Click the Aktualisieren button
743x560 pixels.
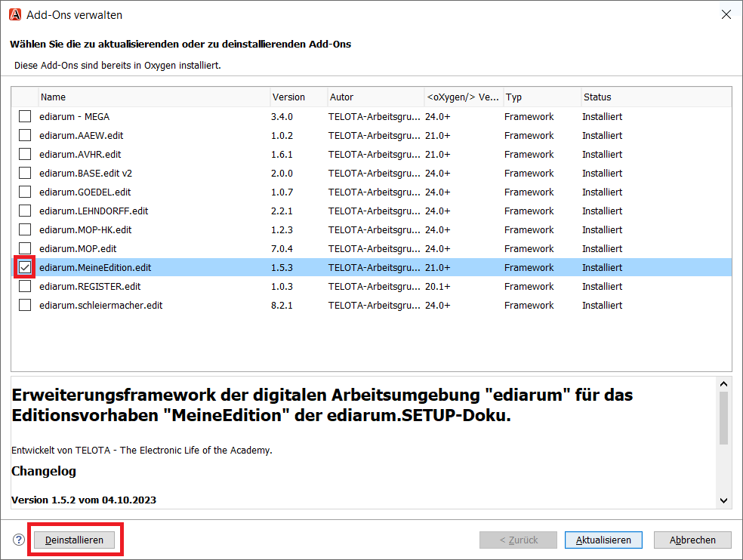pos(604,540)
